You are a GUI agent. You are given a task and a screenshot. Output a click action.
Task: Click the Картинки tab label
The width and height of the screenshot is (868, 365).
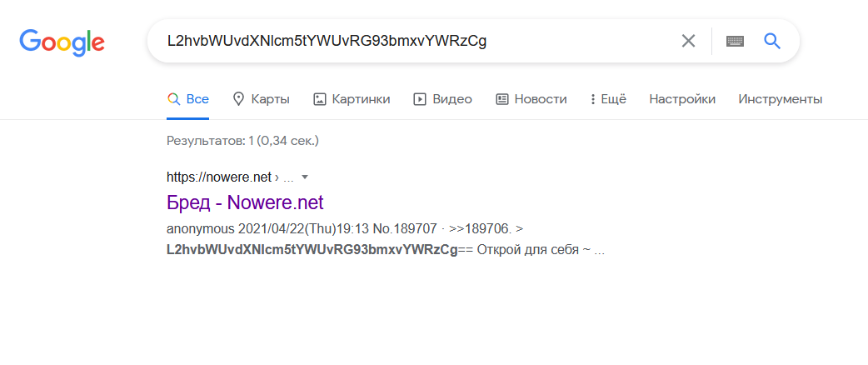(361, 99)
